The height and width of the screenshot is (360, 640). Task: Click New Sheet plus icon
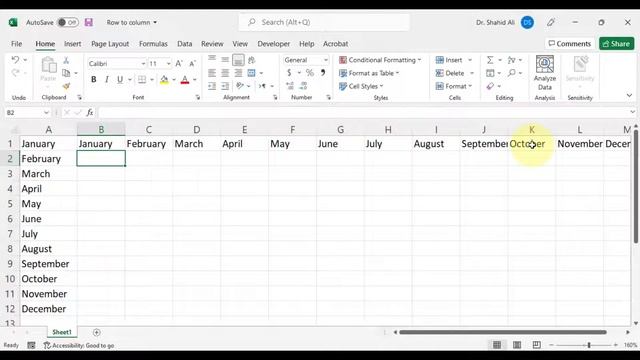96,332
